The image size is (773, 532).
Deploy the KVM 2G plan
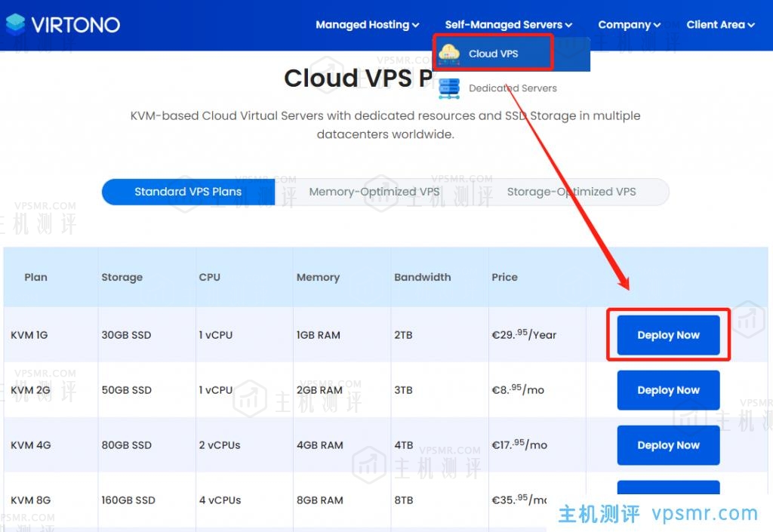click(668, 390)
